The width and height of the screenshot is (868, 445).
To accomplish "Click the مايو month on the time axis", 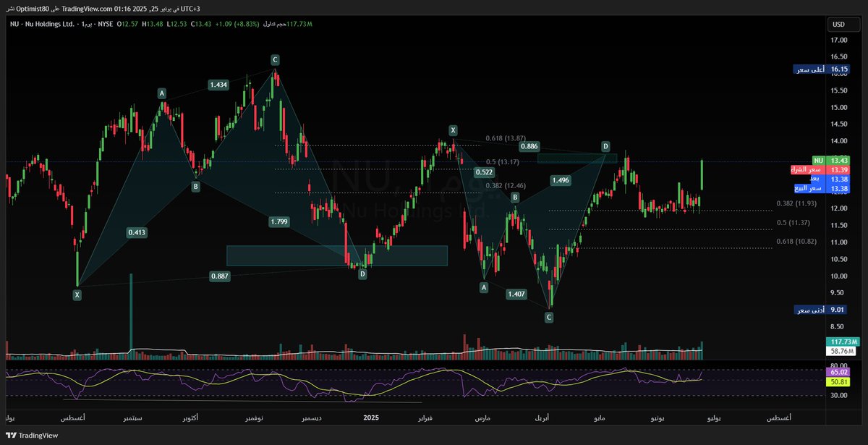I will 598,418.
